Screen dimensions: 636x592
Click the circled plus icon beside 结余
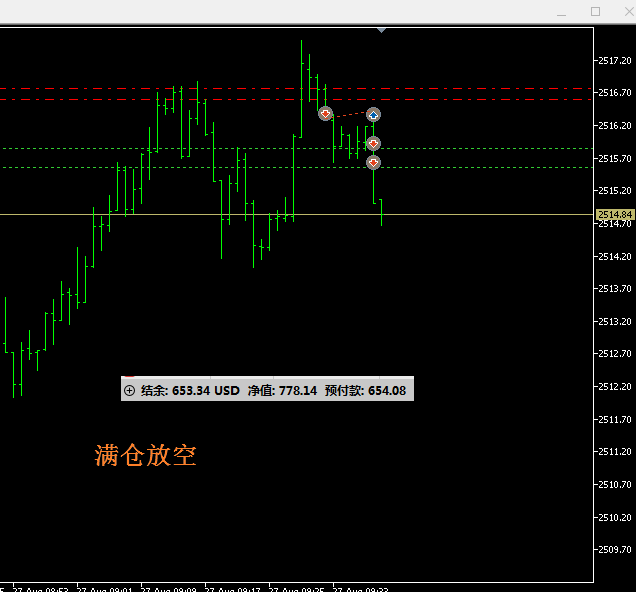pos(129,390)
